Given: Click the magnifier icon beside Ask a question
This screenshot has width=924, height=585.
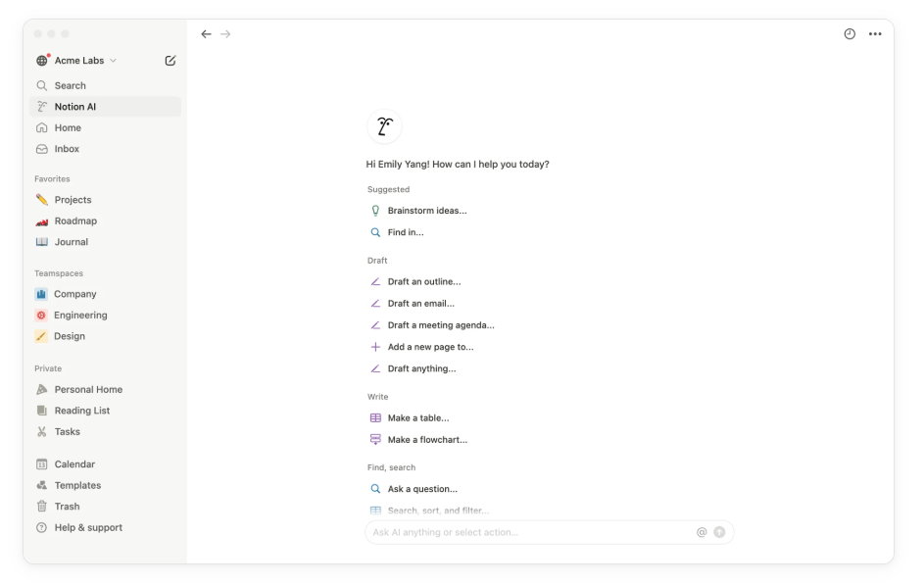Looking at the screenshot, I should (x=375, y=489).
